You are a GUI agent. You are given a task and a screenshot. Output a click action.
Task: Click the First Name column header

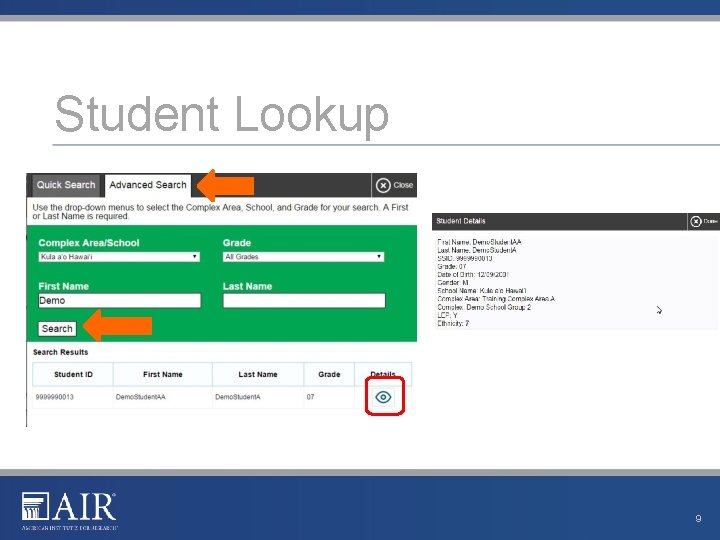(x=163, y=374)
